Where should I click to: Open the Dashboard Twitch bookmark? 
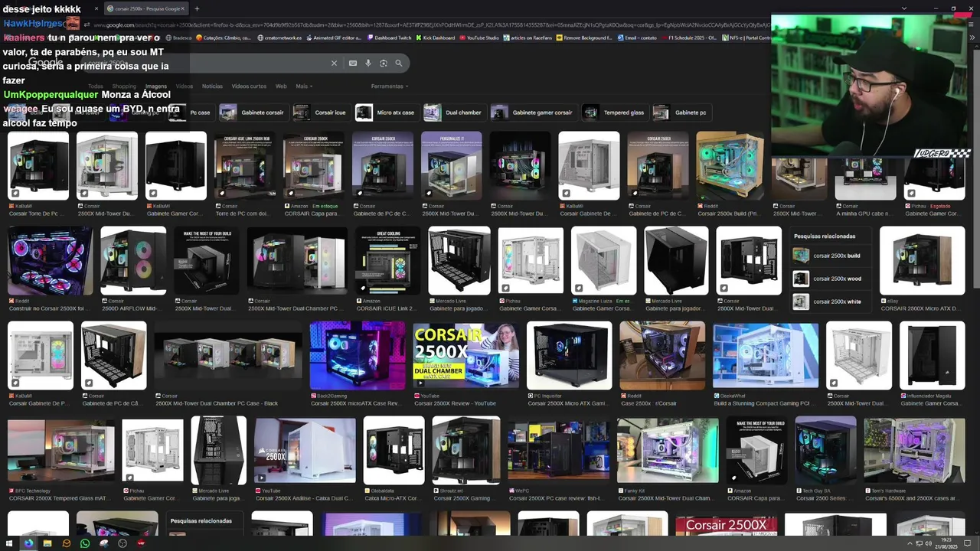[389, 37]
